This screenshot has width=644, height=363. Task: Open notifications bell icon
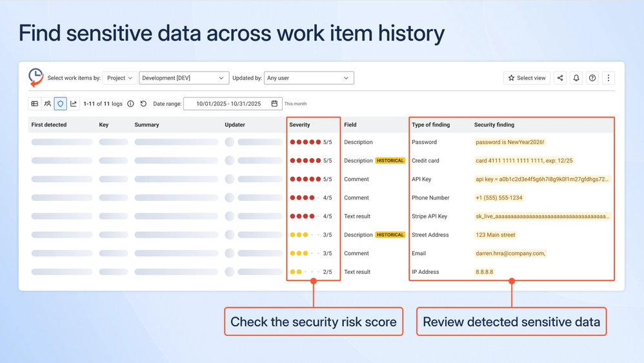[x=576, y=78]
